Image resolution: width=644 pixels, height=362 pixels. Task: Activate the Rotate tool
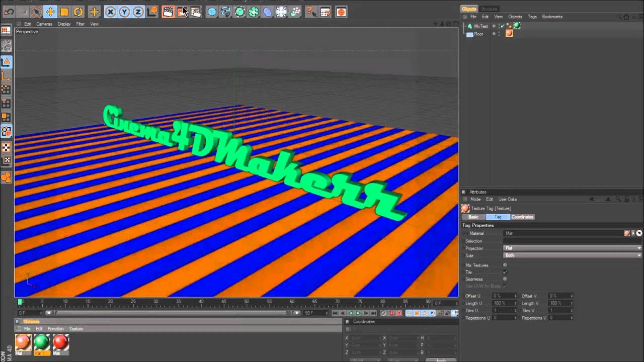[78, 12]
